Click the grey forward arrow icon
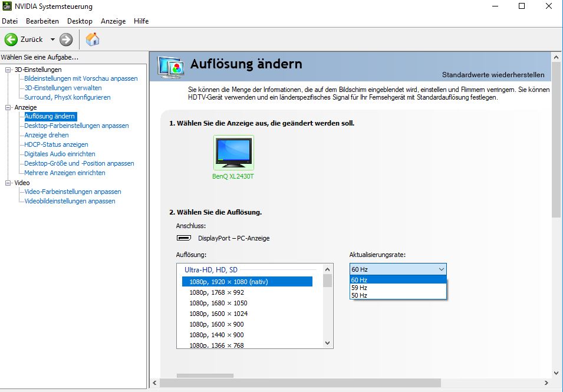563x392 pixels. point(66,39)
